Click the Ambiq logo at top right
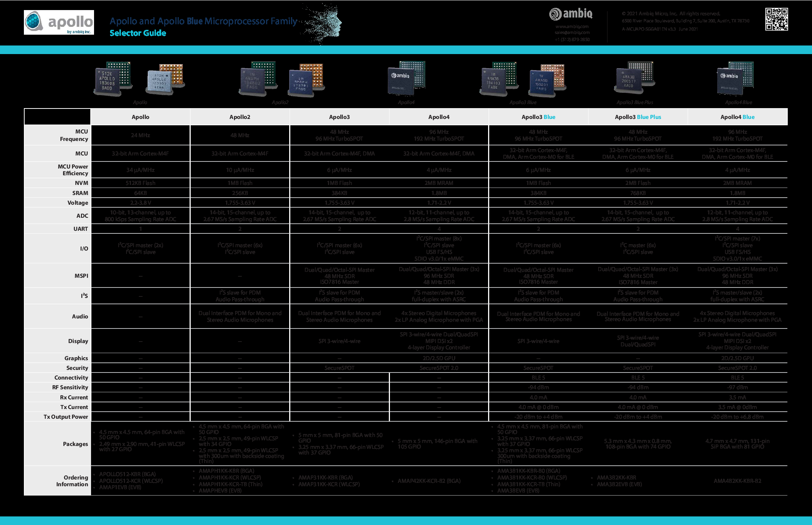Image resolution: width=812 pixels, height=525 pixels. point(571,14)
